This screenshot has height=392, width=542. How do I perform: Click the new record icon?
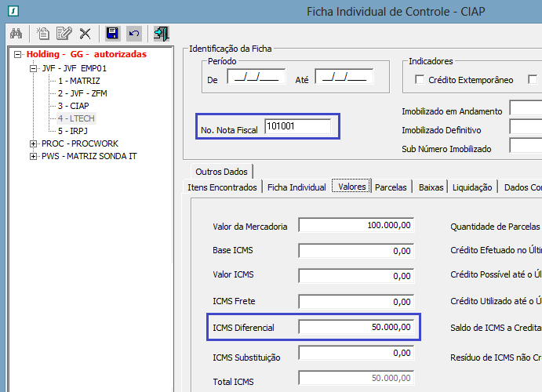coord(44,33)
